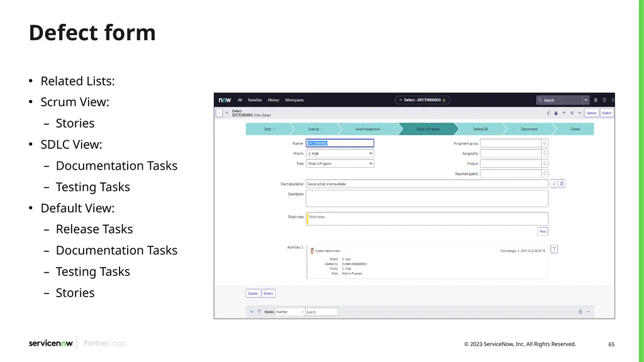Go back using the form's back arrow
Viewport: 644px width, 362px height.
pyautogui.click(x=219, y=113)
